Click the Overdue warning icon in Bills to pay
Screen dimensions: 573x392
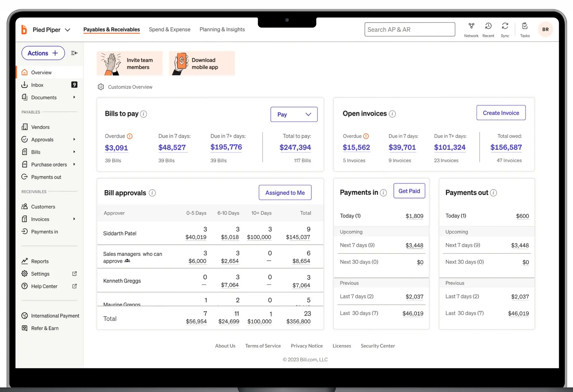pyautogui.click(x=130, y=136)
